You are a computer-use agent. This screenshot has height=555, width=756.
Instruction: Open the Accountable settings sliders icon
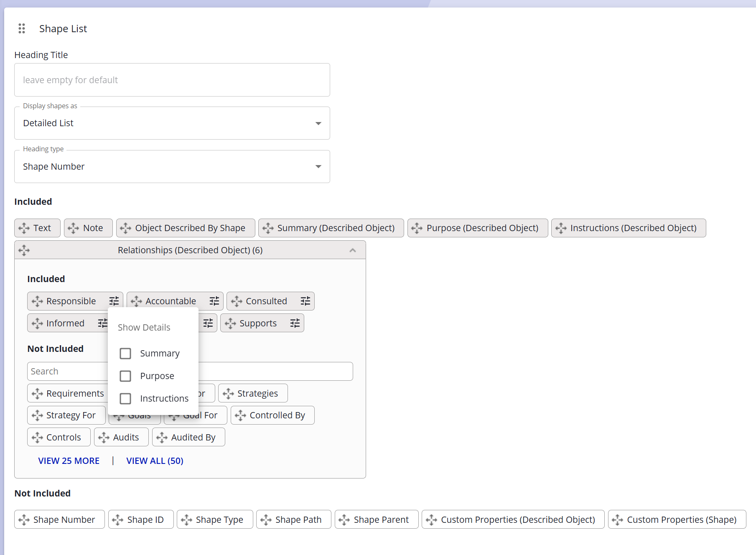coord(214,301)
